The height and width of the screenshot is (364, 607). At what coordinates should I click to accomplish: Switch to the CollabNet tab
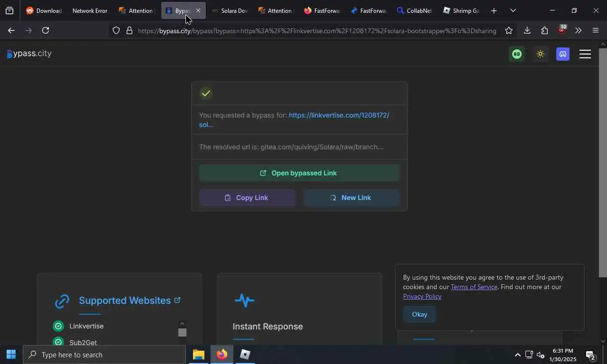414,10
